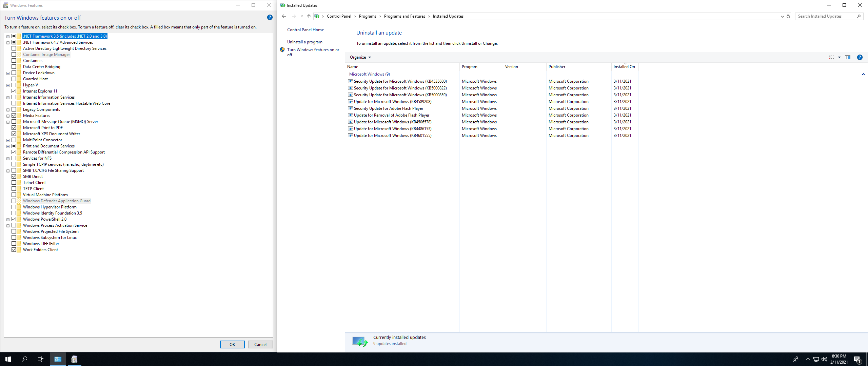Open the Action Center notifications icon
The height and width of the screenshot is (366, 868).
(x=857, y=359)
